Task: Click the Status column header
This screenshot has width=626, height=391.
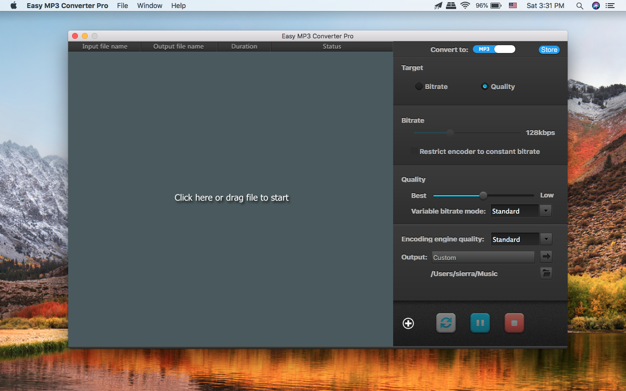Action: (x=332, y=46)
